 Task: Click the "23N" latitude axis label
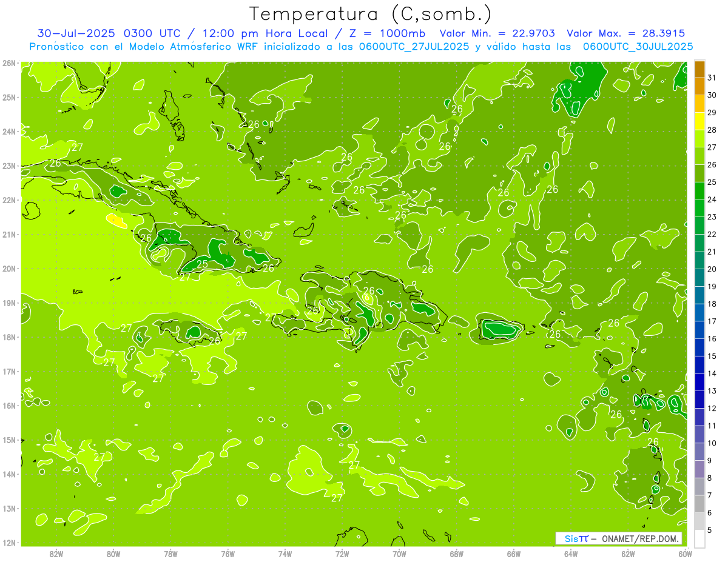[8, 166]
